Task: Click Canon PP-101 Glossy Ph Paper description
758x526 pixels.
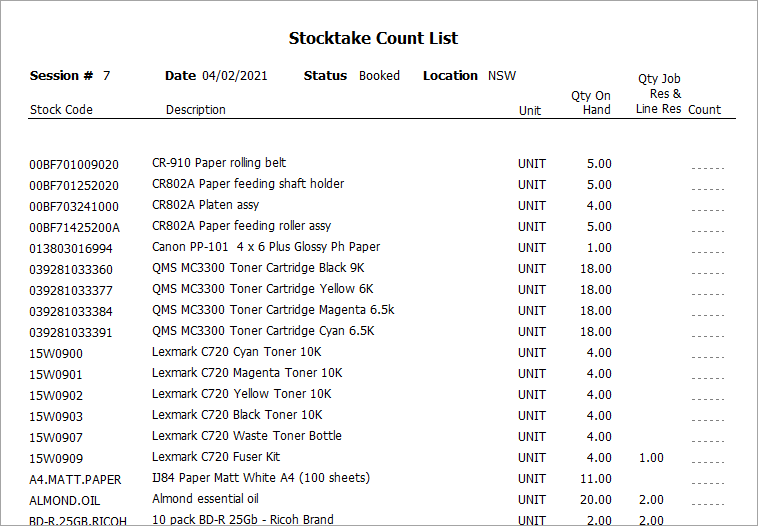Action: 266,247
